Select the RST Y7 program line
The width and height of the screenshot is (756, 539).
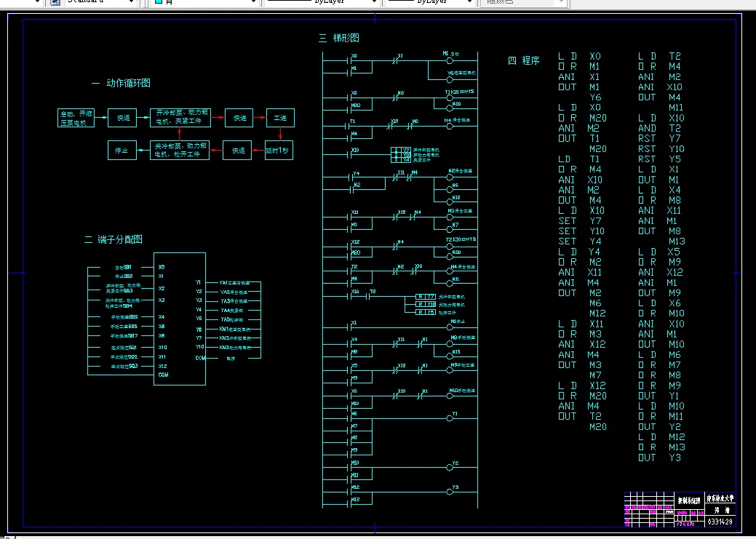pyautogui.click(x=659, y=138)
